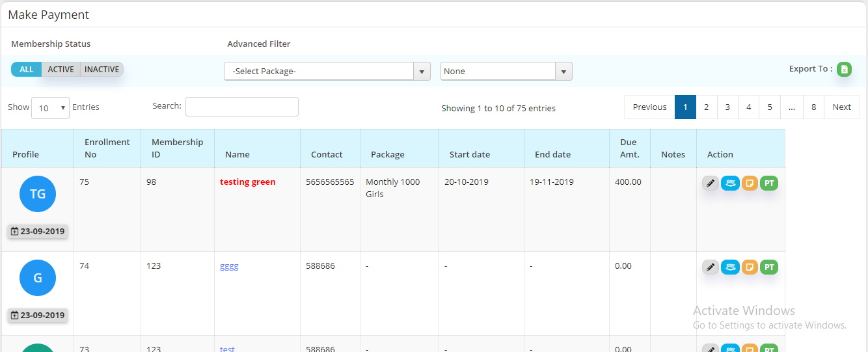Click the Showing 1 to 10 entries text
Viewport: 868px width, 352px height.
coord(498,109)
